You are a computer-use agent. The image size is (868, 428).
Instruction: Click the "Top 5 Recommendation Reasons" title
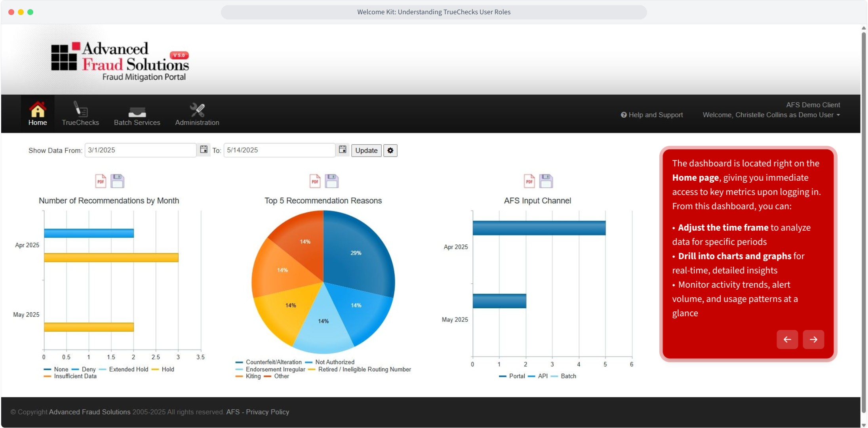tap(323, 201)
